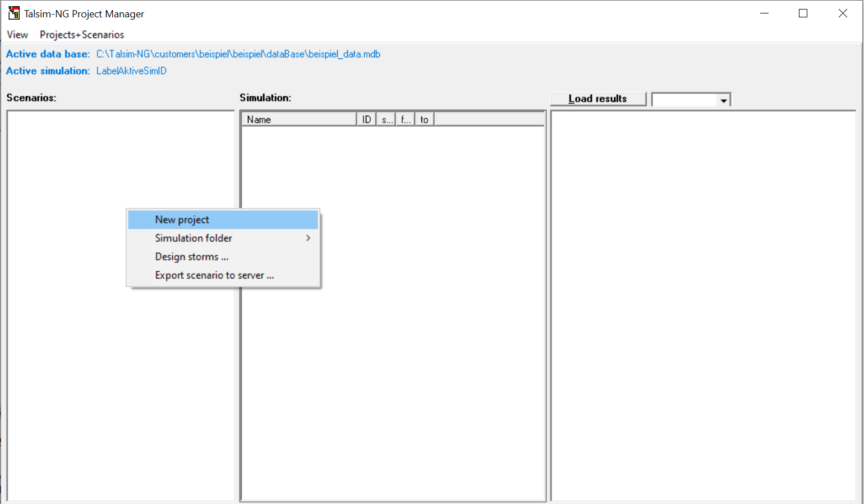The image size is (864, 504).
Task: Click the ID column header
Action: click(x=366, y=119)
